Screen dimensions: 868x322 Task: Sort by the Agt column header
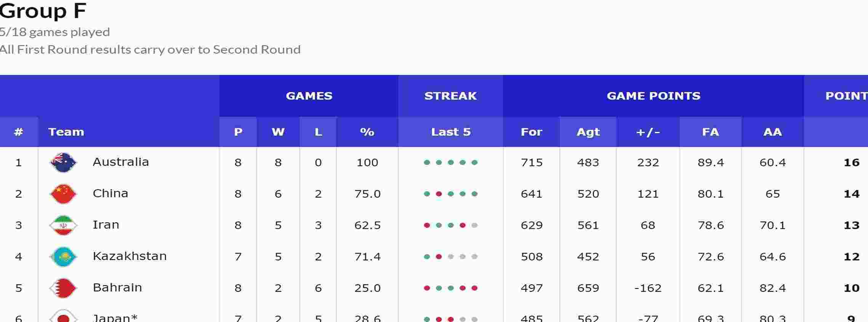[x=588, y=132]
